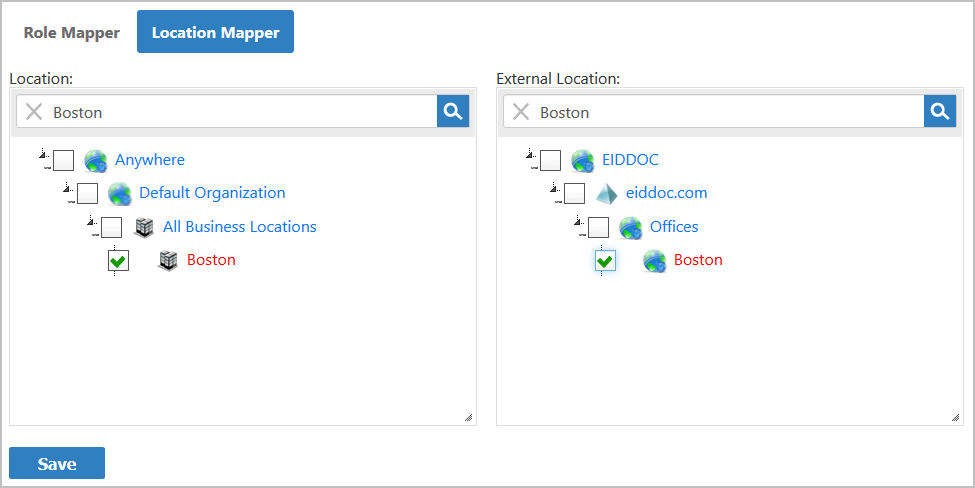Uncheck the Boston checkbox in Location tree
Image resolution: width=975 pixels, height=488 pixels.
coord(118,261)
